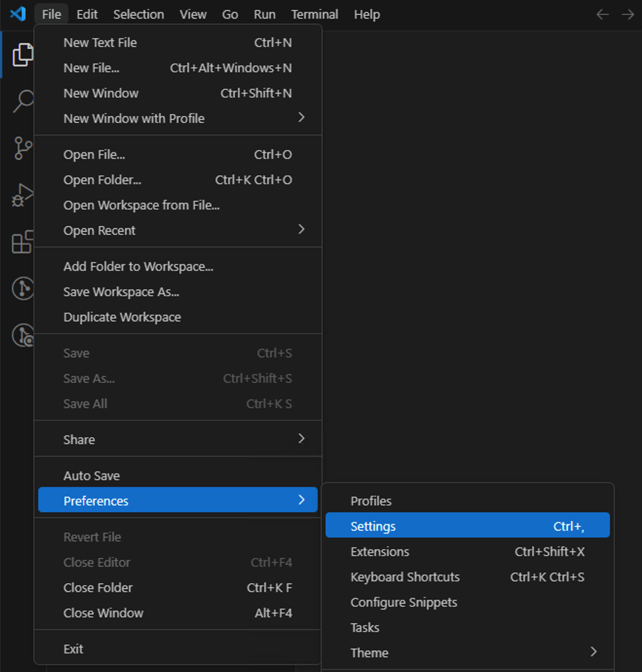Open the Edit menu
The image size is (642, 672).
87,14
